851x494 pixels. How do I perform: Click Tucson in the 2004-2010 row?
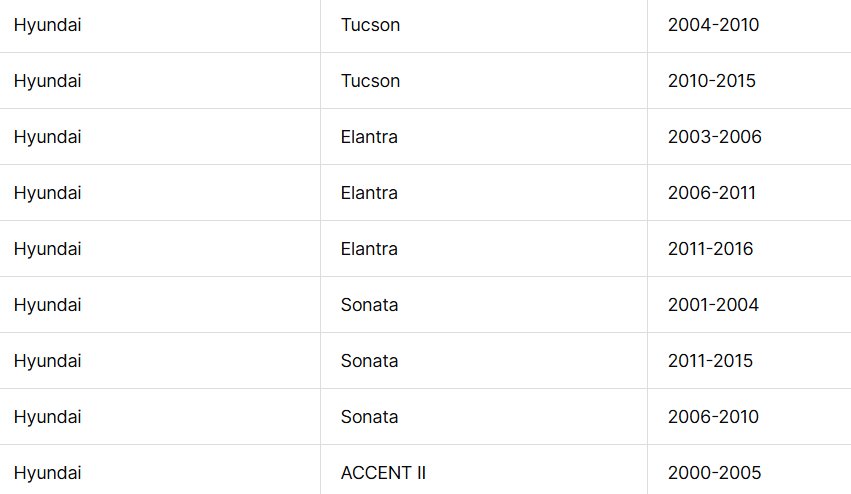[x=370, y=25]
